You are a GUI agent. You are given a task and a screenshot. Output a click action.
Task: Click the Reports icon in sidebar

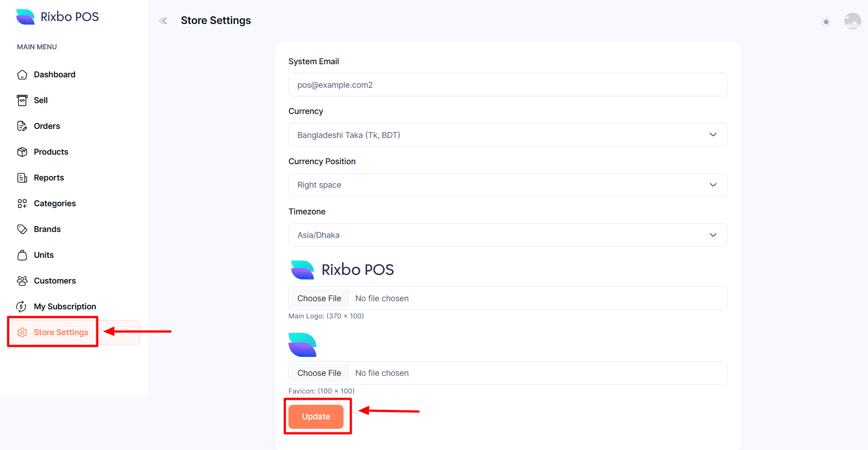click(22, 178)
